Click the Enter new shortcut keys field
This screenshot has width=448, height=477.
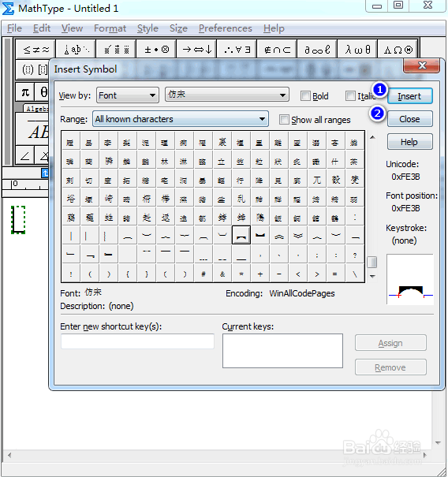137,341
